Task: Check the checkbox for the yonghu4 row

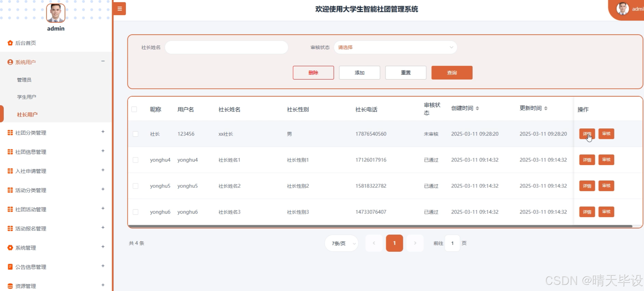Action: (135, 160)
